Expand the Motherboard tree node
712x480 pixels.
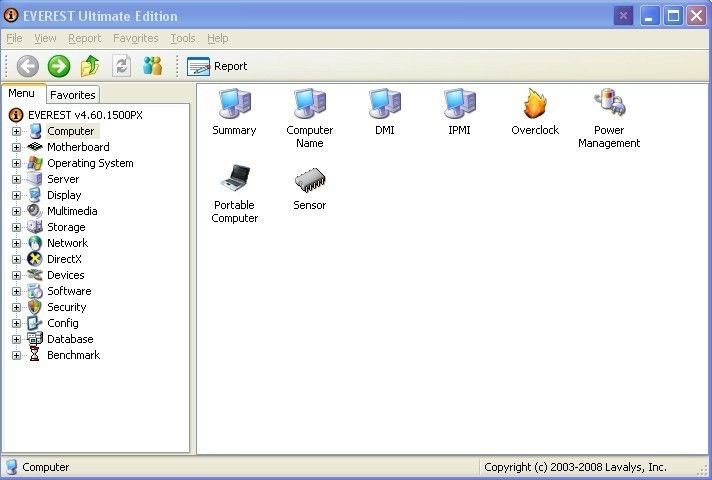[x=16, y=147]
